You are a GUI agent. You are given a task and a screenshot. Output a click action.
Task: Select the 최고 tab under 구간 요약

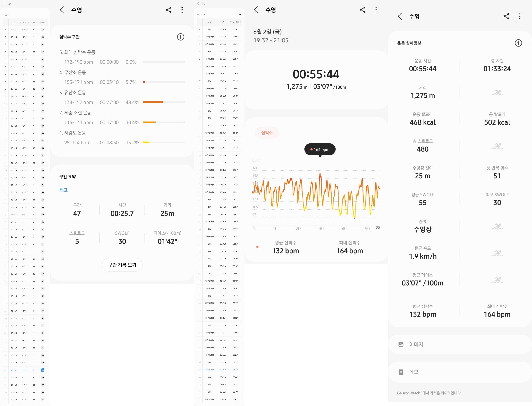(x=63, y=190)
